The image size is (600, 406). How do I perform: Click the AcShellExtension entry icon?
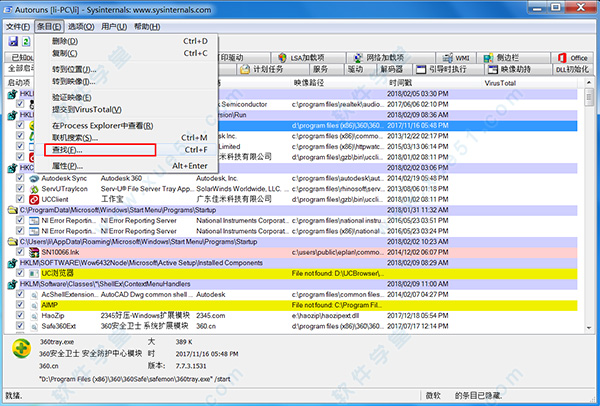coord(34,295)
